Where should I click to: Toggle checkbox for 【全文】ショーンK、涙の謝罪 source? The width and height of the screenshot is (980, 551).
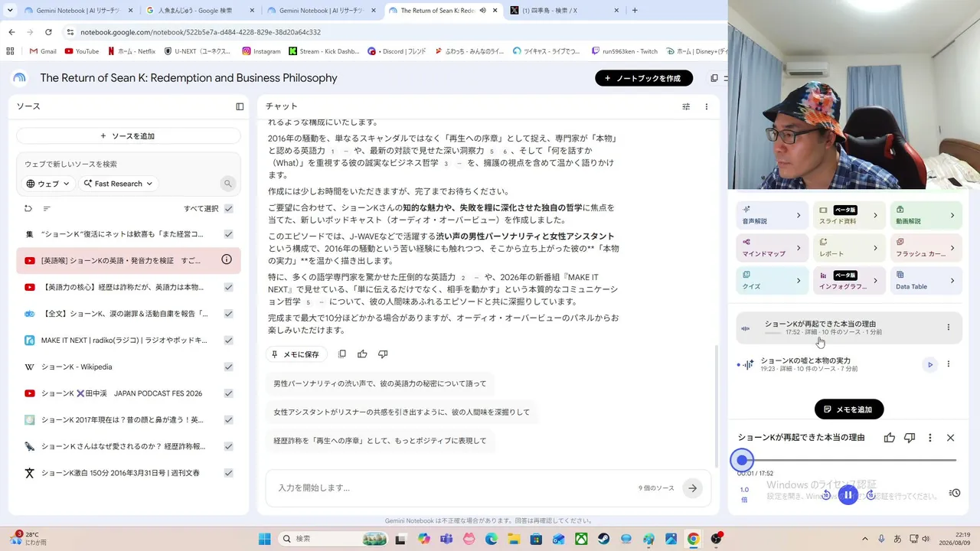coord(228,314)
